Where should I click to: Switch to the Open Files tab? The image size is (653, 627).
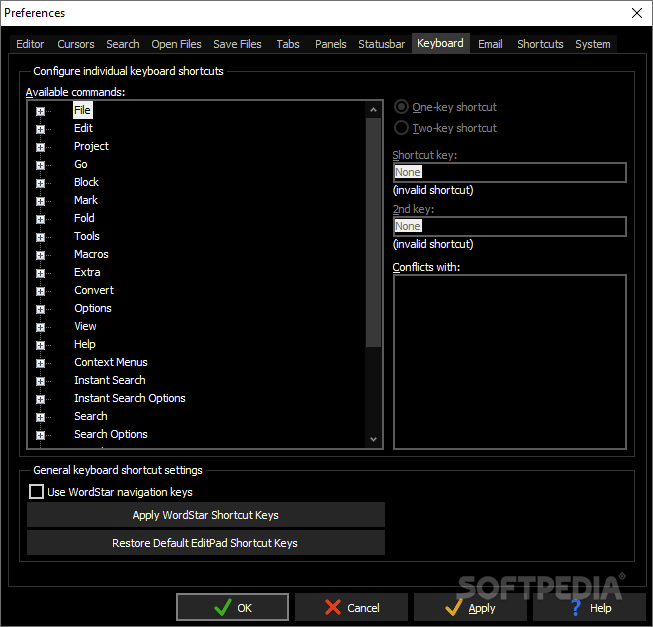pos(176,44)
